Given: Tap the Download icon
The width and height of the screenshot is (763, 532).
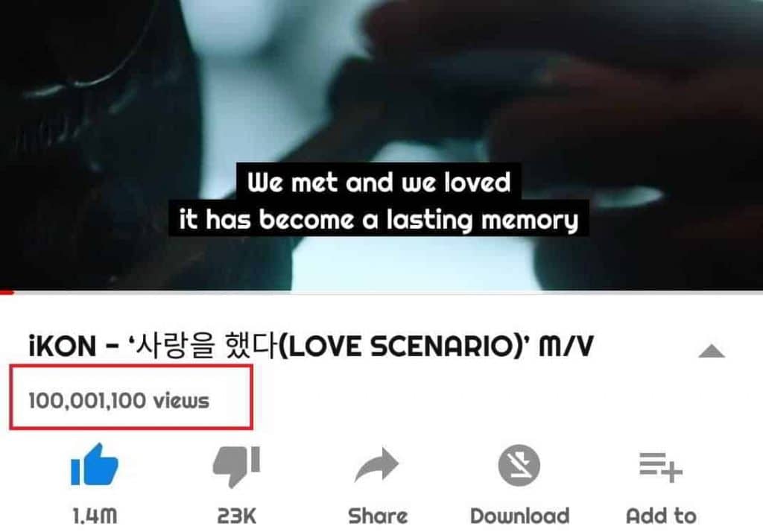Looking at the screenshot, I should click(519, 466).
